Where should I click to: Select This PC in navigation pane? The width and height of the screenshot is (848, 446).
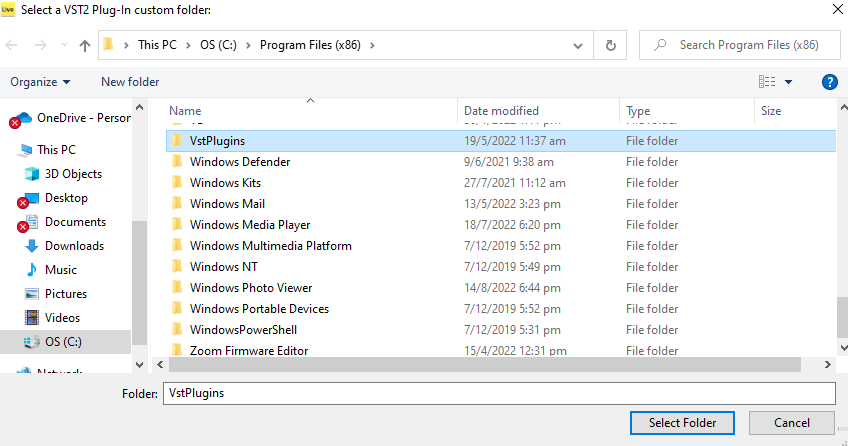[47, 150]
